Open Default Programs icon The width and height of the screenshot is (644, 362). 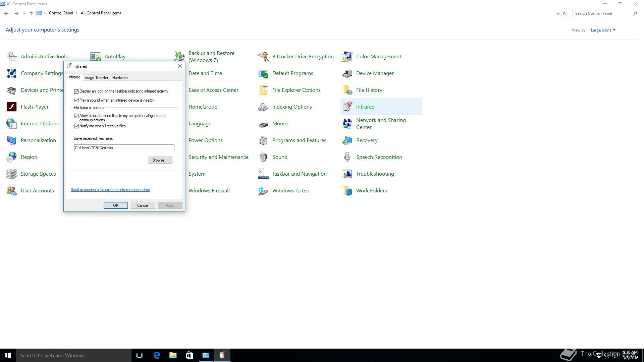[264, 73]
